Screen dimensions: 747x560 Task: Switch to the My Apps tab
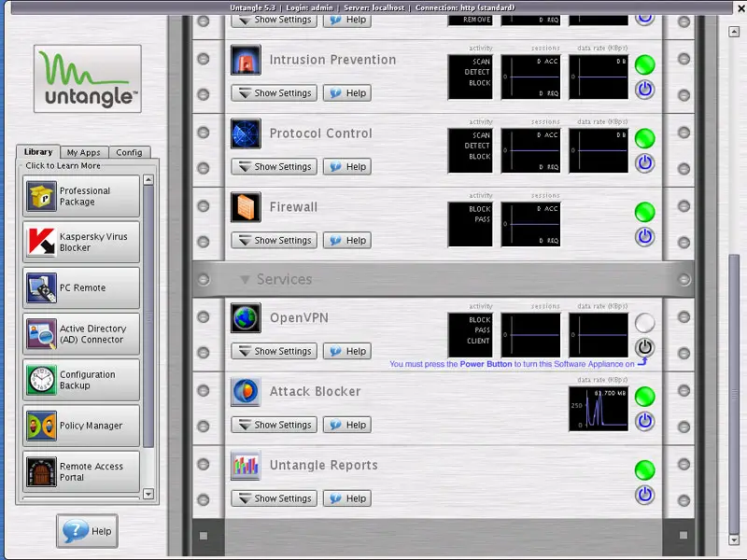(84, 152)
